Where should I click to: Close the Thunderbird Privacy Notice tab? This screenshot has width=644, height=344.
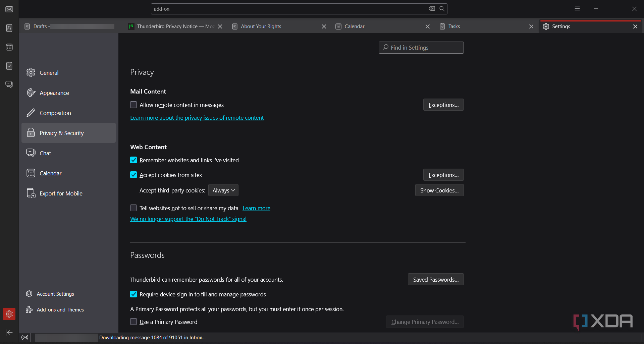[220, 26]
